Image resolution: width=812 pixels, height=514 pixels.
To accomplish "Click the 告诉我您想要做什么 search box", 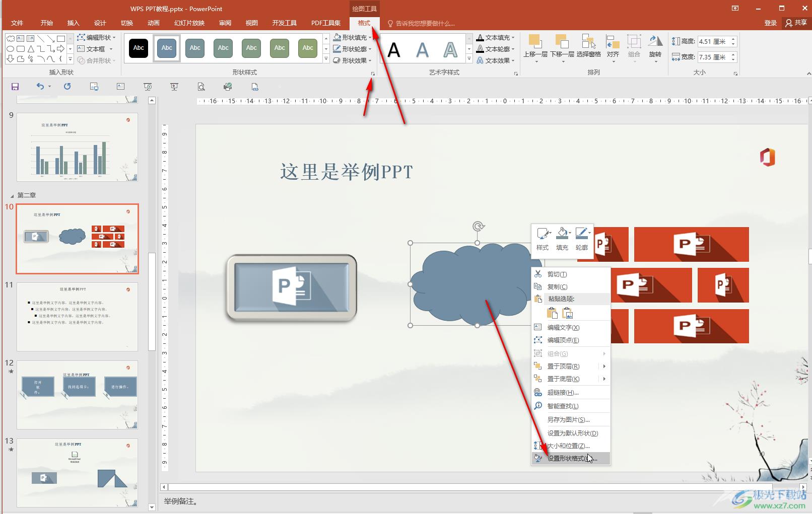I will pyautogui.click(x=422, y=23).
